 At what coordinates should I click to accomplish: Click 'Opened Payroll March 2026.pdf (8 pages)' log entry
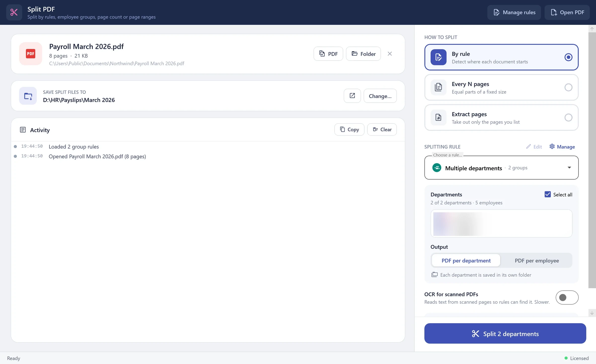click(x=97, y=156)
